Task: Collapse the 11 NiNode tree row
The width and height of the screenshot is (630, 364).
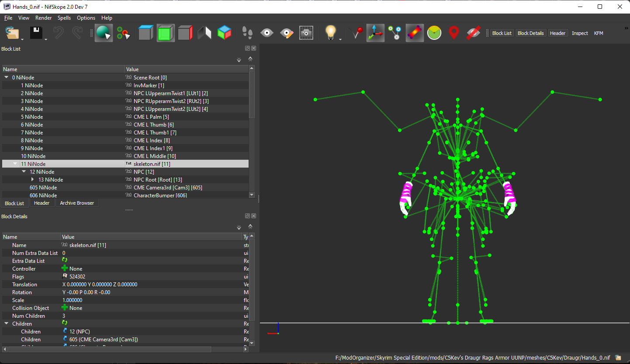Action: (x=15, y=164)
